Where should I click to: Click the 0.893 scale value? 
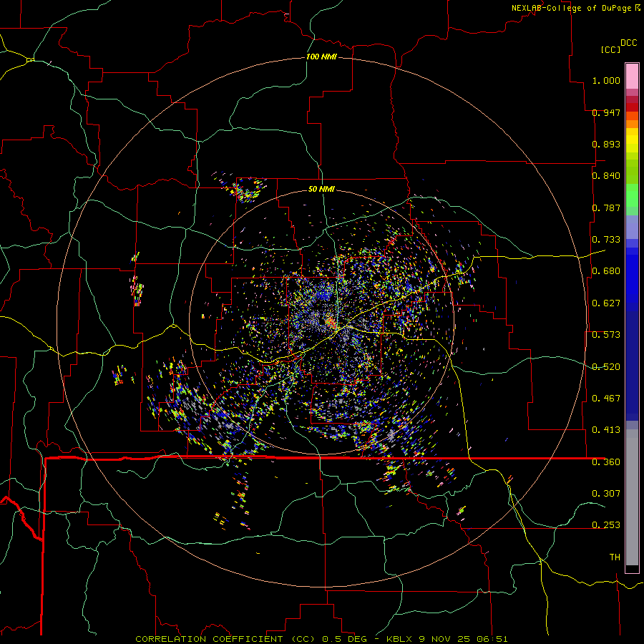click(x=606, y=144)
